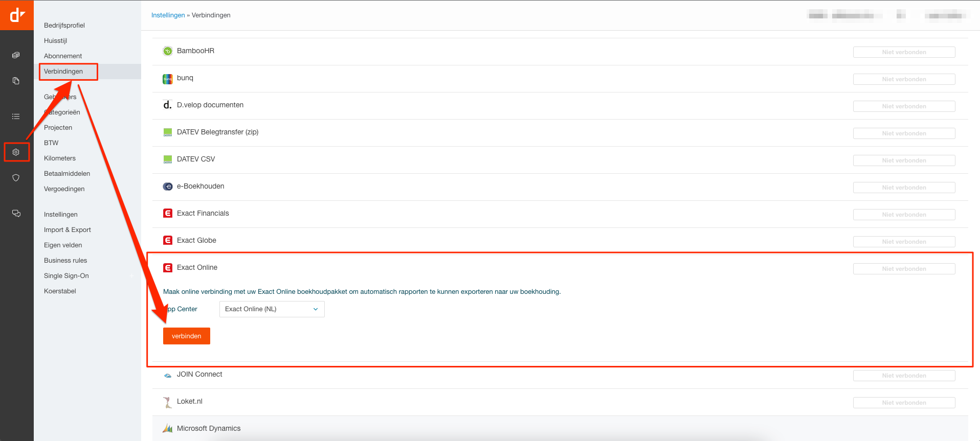This screenshot has height=441, width=980.
Task: Click the DATEV CSV logo icon
Action: (168, 159)
